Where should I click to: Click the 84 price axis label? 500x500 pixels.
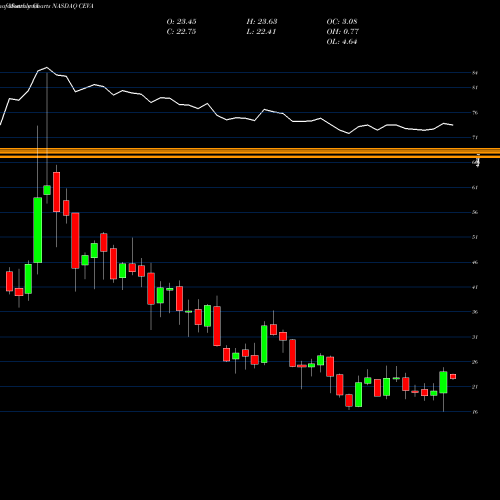point(475,73)
